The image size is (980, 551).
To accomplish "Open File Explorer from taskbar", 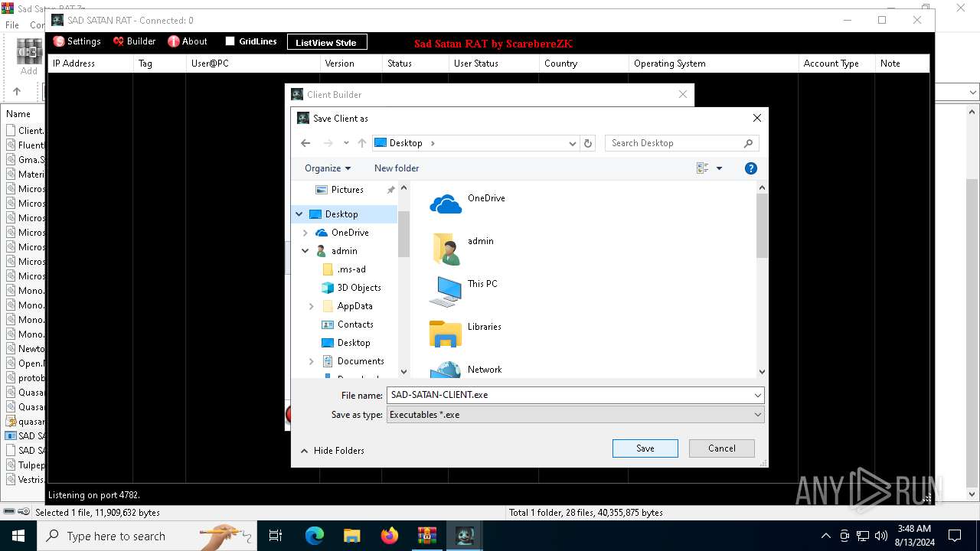I will coord(352,536).
